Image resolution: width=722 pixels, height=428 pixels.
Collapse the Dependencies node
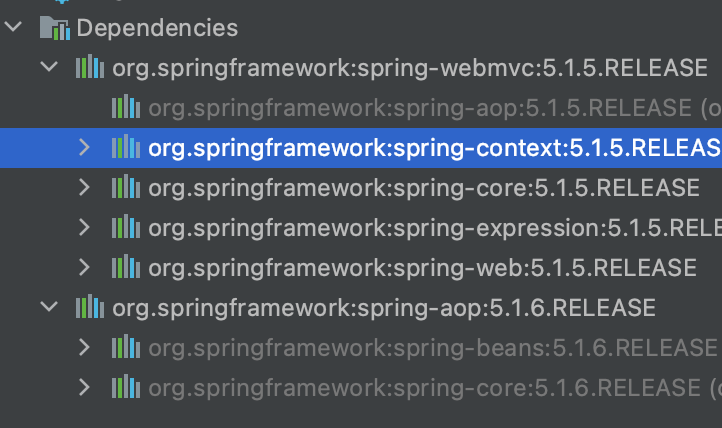pyautogui.click(x=12, y=28)
